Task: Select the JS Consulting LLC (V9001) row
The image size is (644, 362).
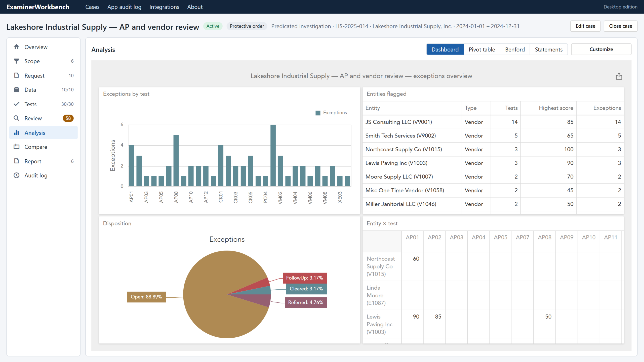Action: pos(493,122)
